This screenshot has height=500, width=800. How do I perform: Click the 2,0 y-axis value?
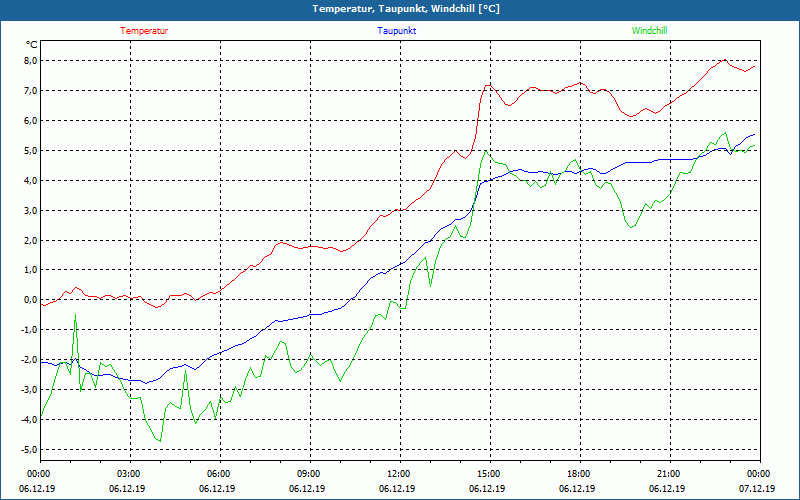31,240
